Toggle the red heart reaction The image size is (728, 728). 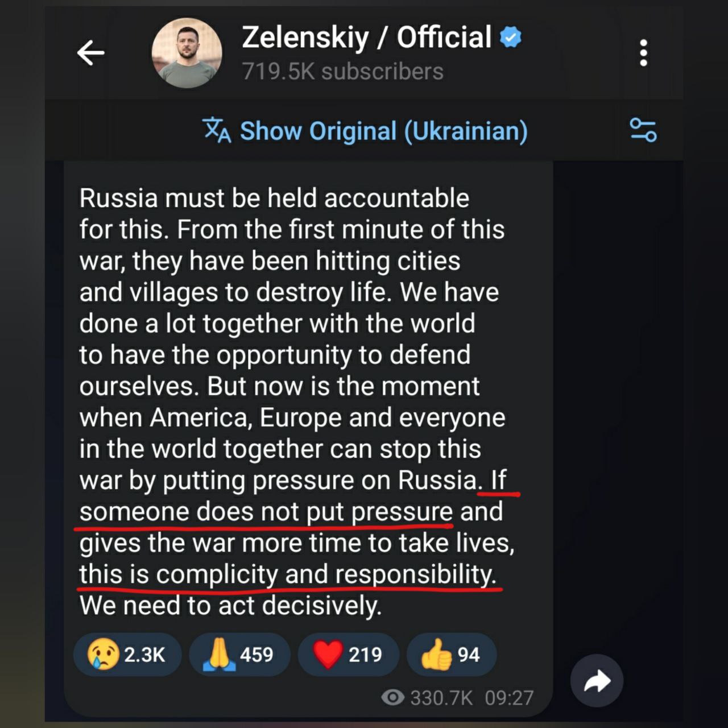pyautogui.click(x=348, y=655)
